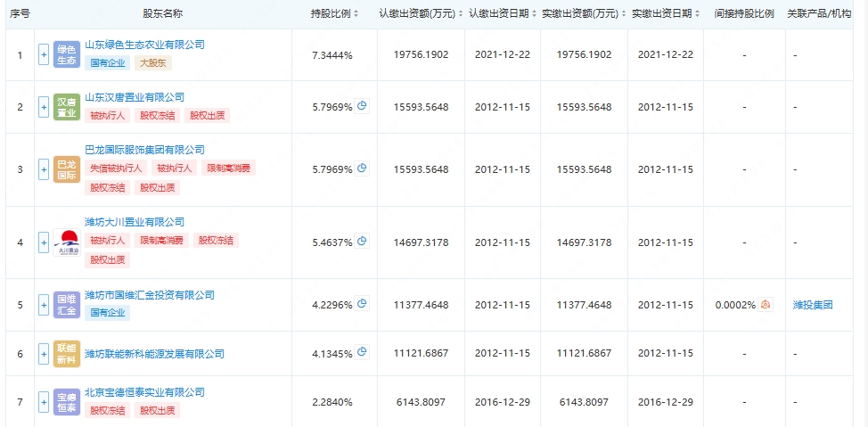Open indirect holding icon beside 0.0002%

point(766,303)
